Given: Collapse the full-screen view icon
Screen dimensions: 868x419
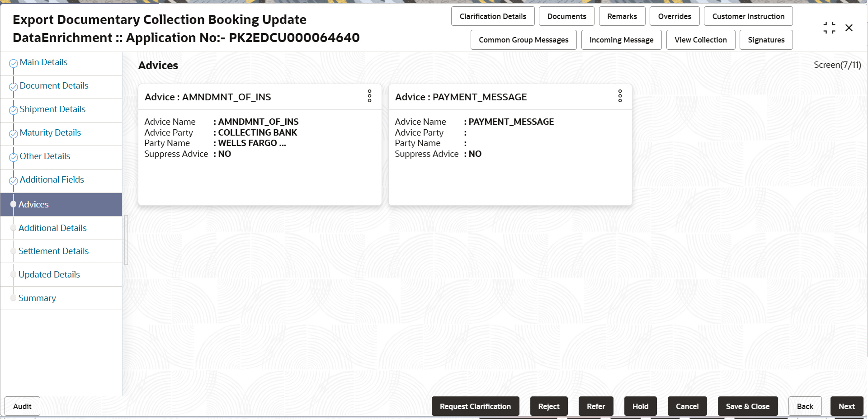Looking at the screenshot, I should point(829,28).
